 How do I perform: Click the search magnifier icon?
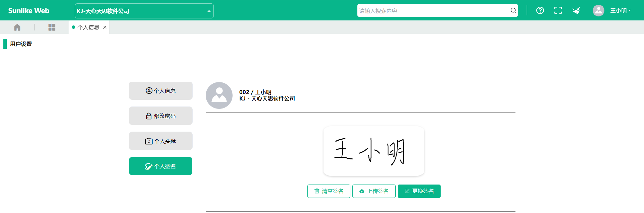[x=513, y=10]
